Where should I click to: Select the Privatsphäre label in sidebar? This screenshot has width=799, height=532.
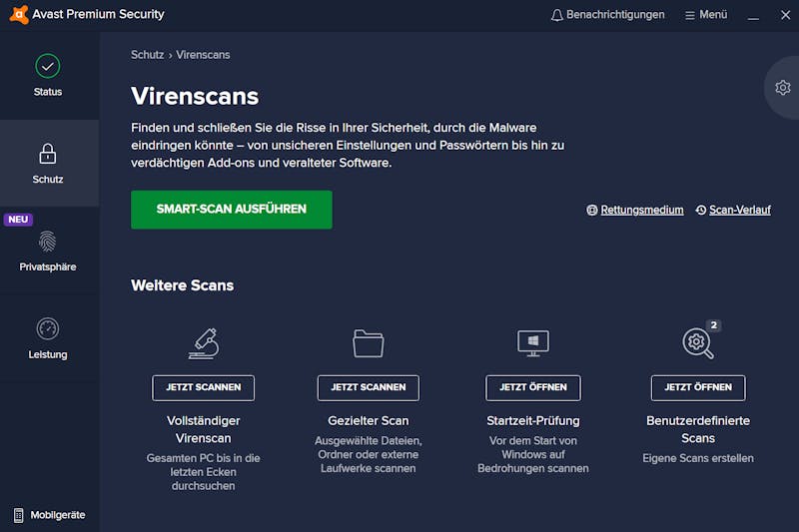click(x=48, y=266)
